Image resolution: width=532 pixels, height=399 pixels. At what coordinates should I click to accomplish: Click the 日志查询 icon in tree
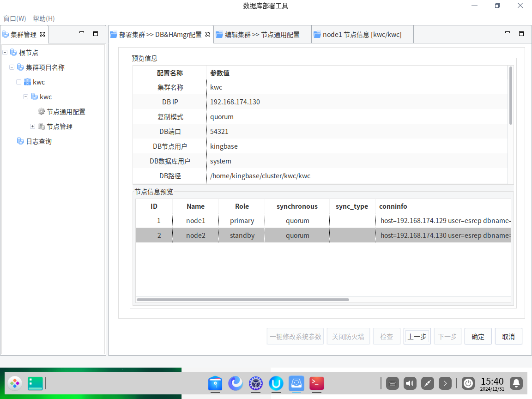pyautogui.click(x=20, y=141)
